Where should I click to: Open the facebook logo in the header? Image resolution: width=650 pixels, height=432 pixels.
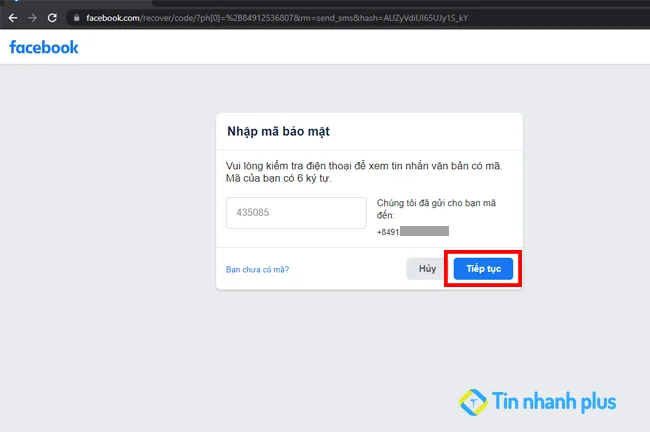pyautogui.click(x=44, y=47)
